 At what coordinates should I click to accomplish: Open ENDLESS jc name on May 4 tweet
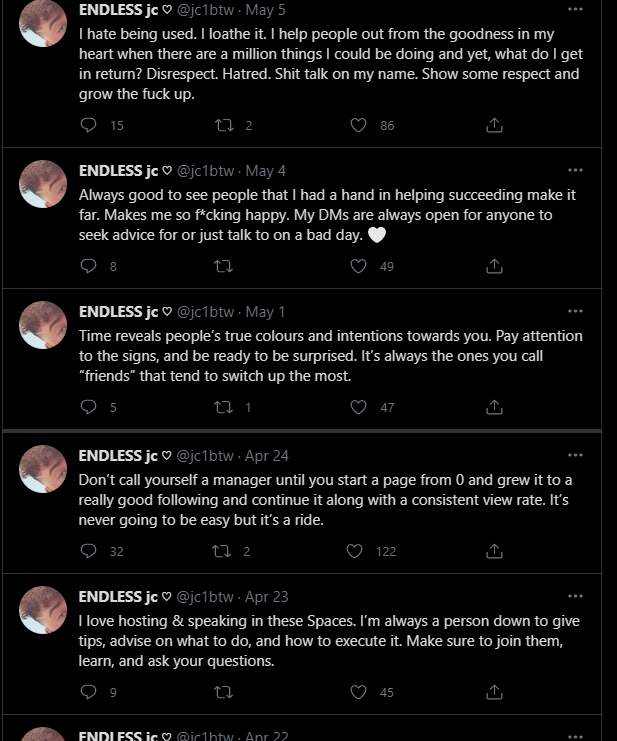(119, 170)
